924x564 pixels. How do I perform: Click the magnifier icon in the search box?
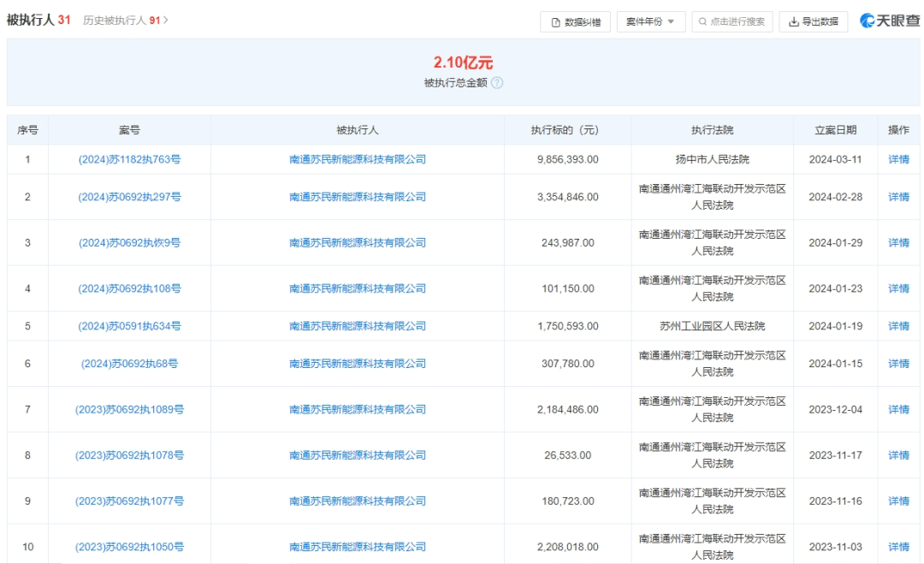click(702, 21)
